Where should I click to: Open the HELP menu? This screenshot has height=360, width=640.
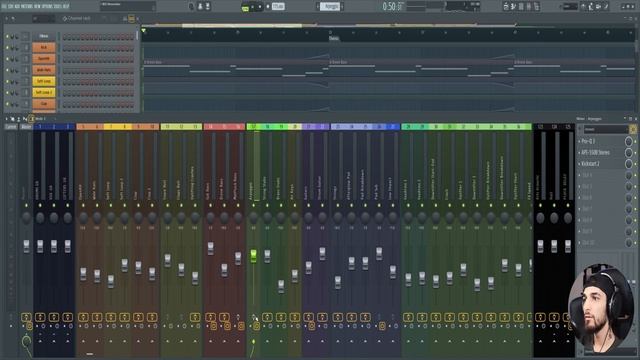pyautogui.click(x=67, y=7)
